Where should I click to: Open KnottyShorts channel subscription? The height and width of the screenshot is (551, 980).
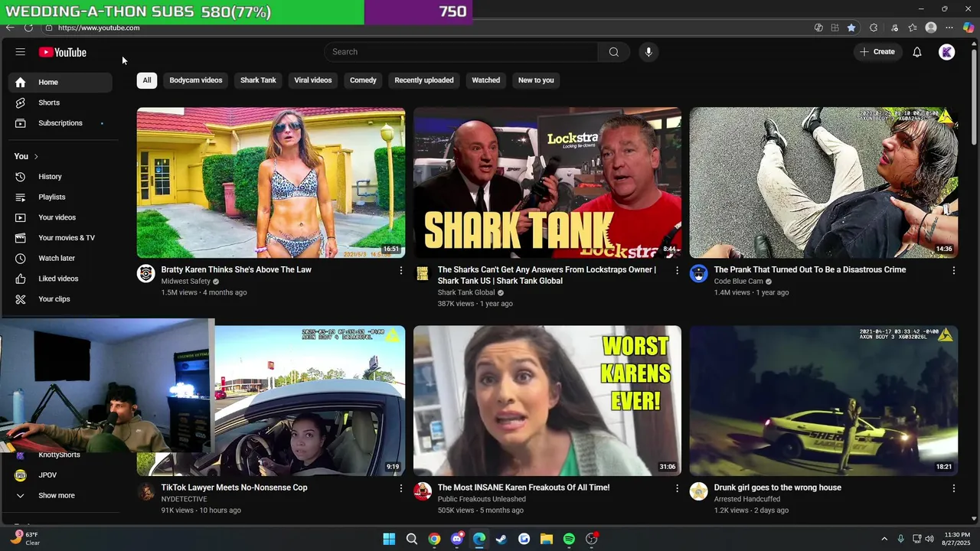click(x=60, y=455)
